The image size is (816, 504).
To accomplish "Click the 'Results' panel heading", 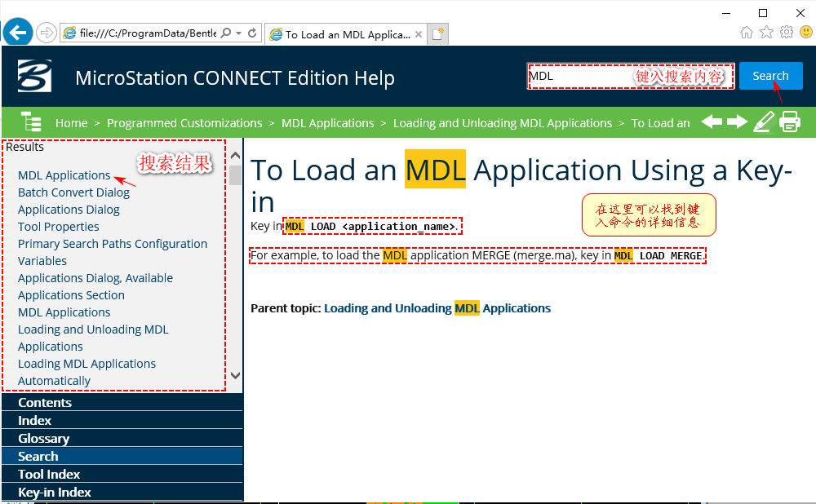I will [x=25, y=147].
